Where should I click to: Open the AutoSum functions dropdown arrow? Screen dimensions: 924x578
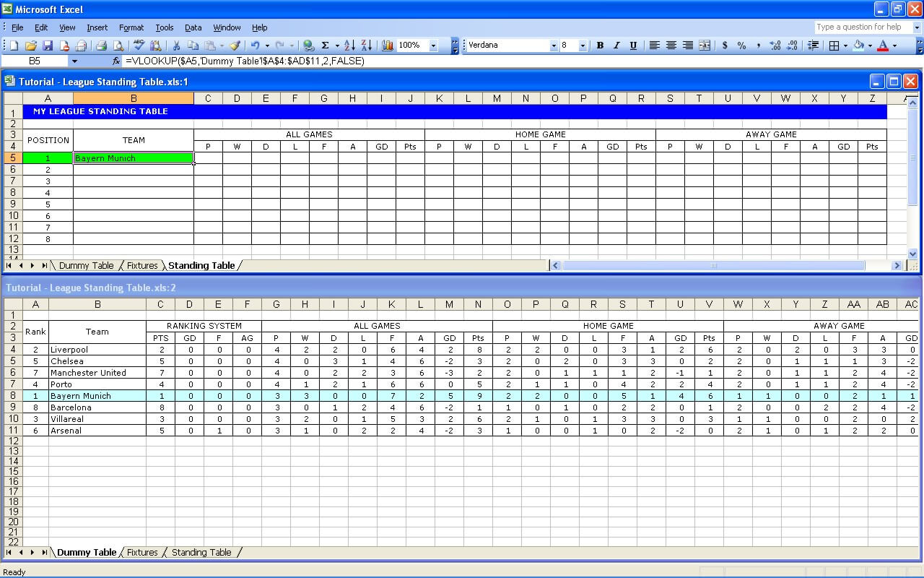tap(336, 46)
